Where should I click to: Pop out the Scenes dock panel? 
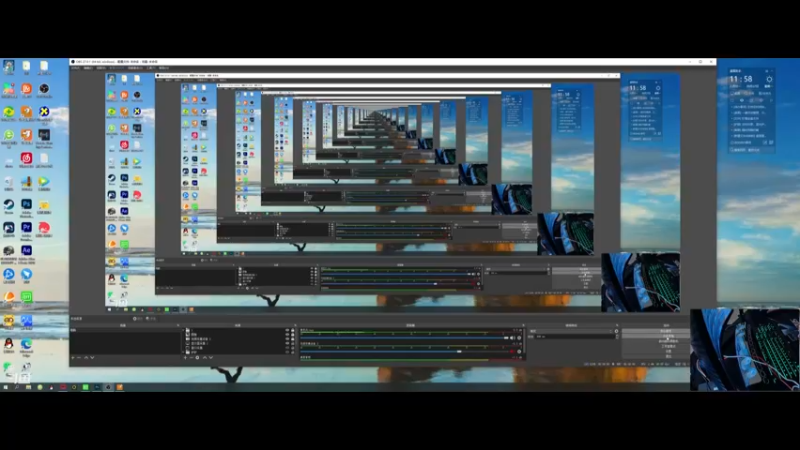coord(178,325)
